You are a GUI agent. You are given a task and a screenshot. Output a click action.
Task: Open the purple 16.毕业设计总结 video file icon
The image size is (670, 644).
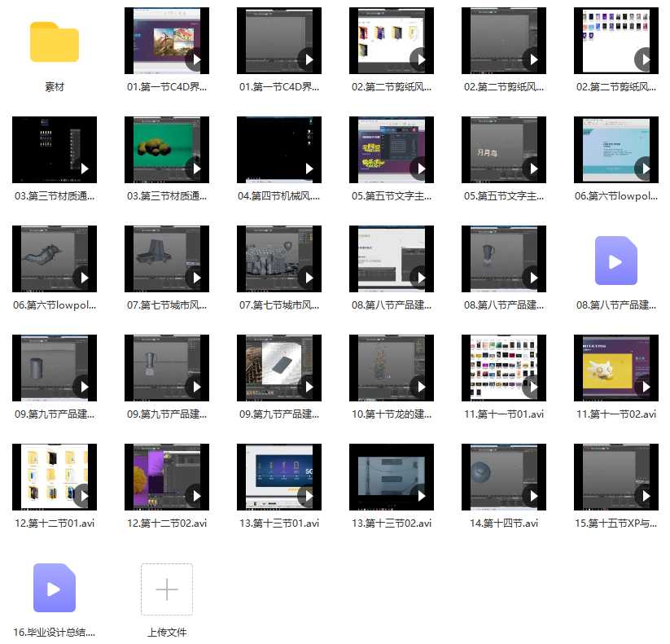tap(55, 588)
